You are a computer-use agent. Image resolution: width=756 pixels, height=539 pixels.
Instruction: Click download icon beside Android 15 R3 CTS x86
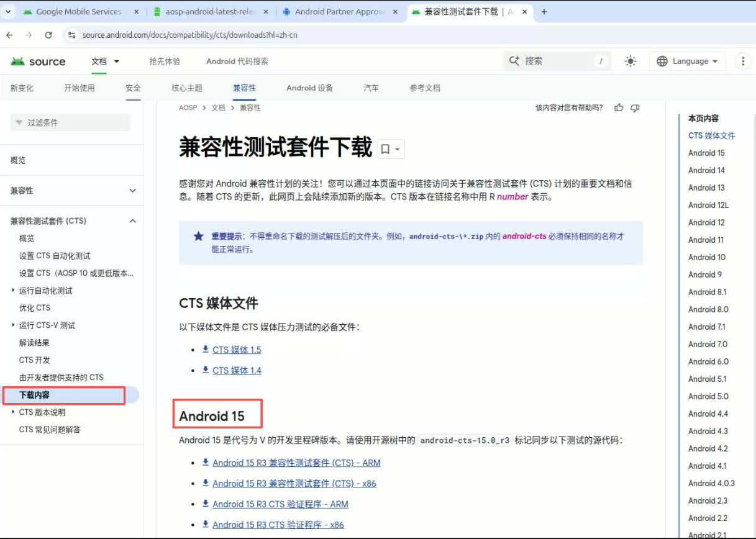[206, 483]
